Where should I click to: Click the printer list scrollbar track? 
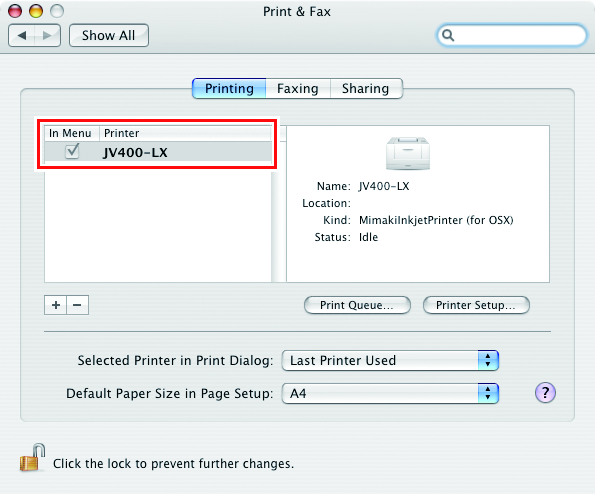278,227
